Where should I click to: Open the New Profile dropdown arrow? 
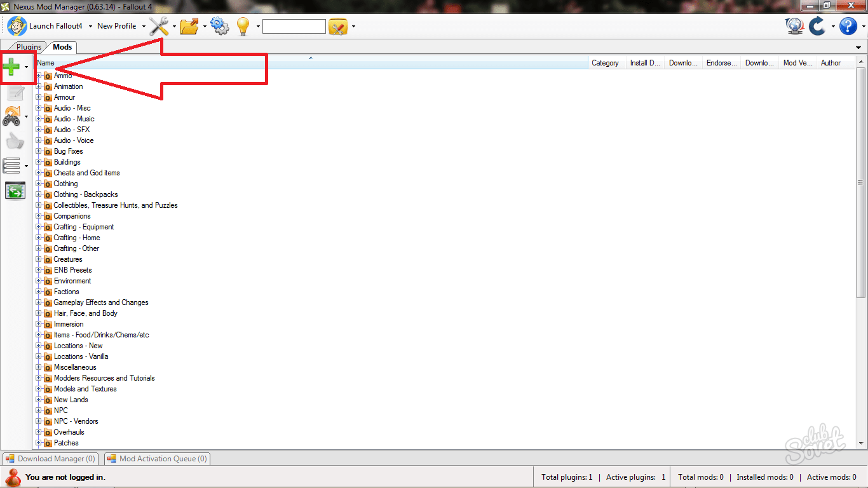[144, 27]
